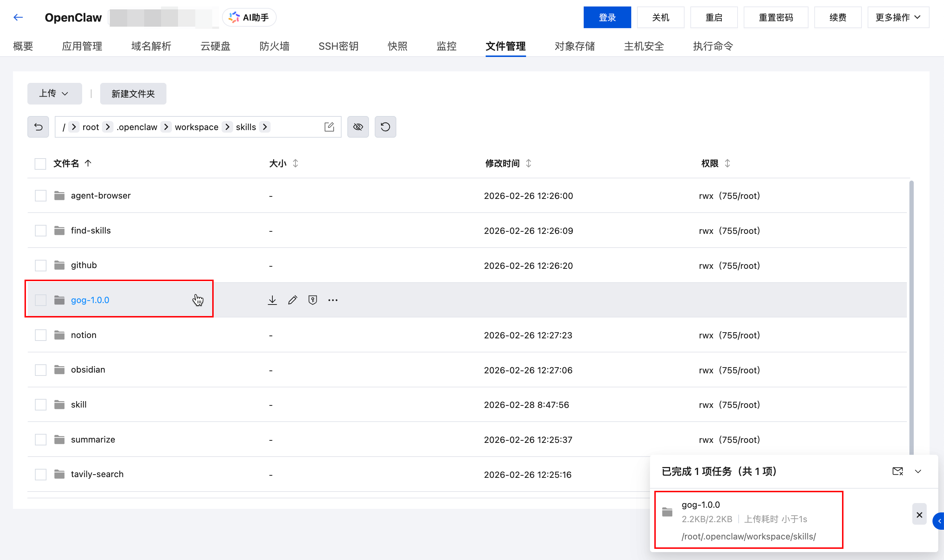This screenshot has width=944, height=560.
Task: Navigate back using the undo arrow icon
Action: point(38,127)
